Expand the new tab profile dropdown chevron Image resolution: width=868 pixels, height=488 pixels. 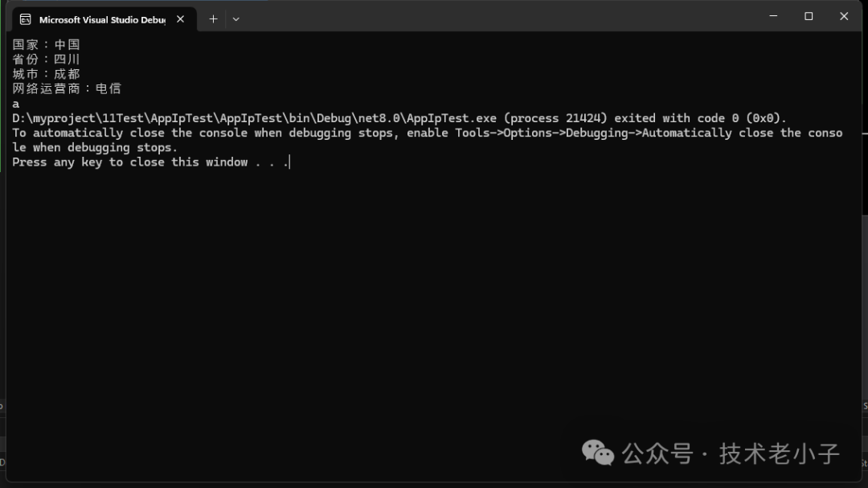tap(235, 18)
